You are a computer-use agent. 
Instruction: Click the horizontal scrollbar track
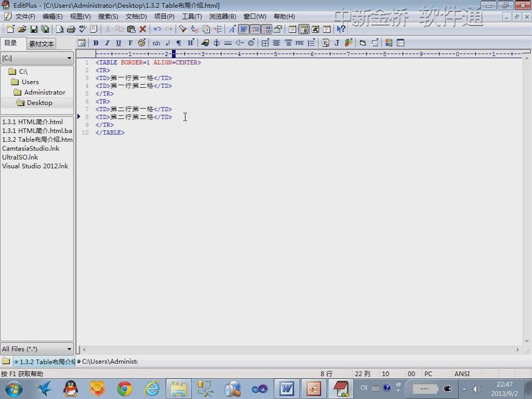click(301, 350)
